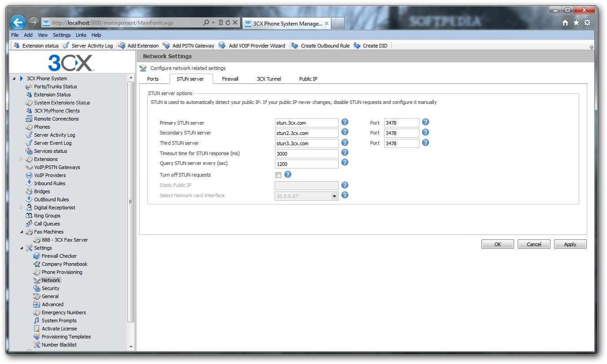This screenshot has width=607, height=364.
Task: Click Add Extension toolbar icon
Action: (122, 45)
